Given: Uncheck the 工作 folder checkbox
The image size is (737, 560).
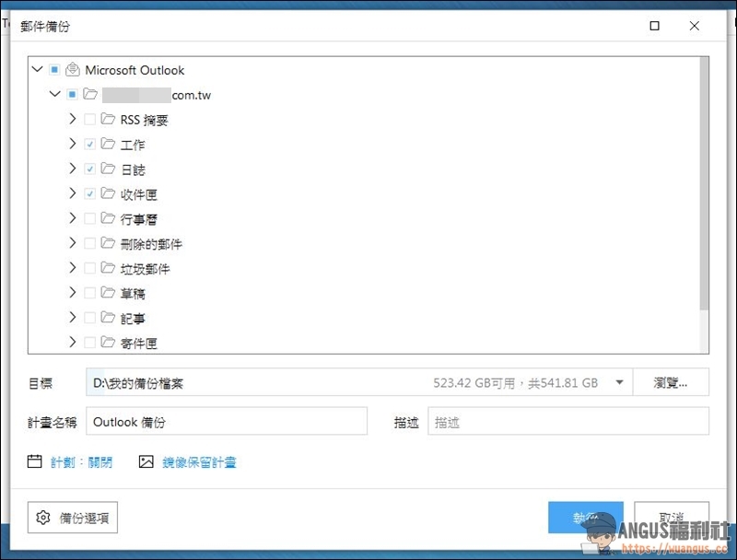Looking at the screenshot, I should (89, 145).
